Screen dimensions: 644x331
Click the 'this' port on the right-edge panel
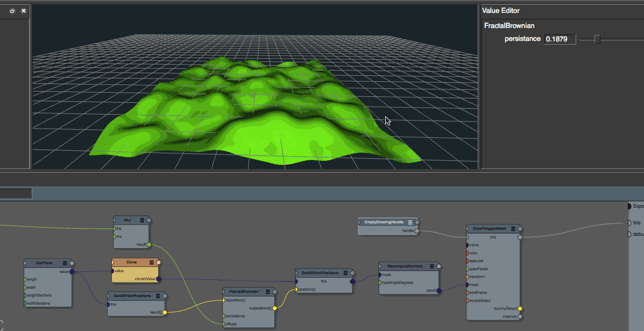(x=629, y=223)
